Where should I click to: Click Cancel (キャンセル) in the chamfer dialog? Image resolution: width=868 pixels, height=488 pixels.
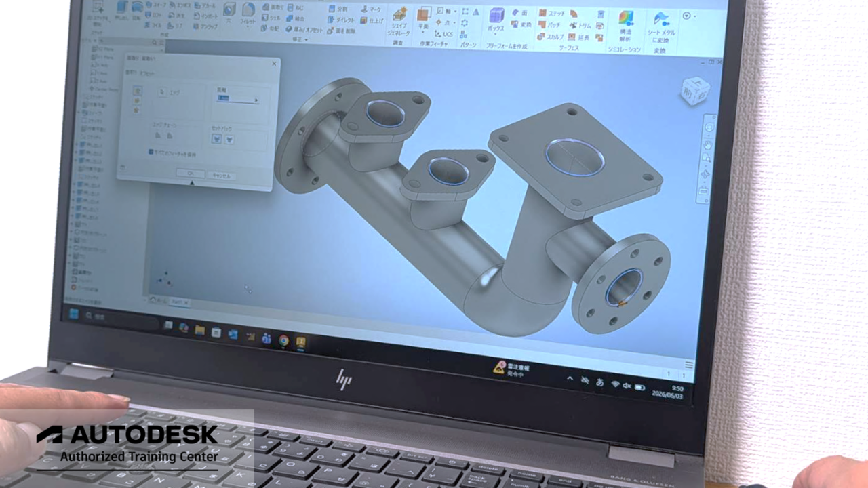click(x=222, y=176)
